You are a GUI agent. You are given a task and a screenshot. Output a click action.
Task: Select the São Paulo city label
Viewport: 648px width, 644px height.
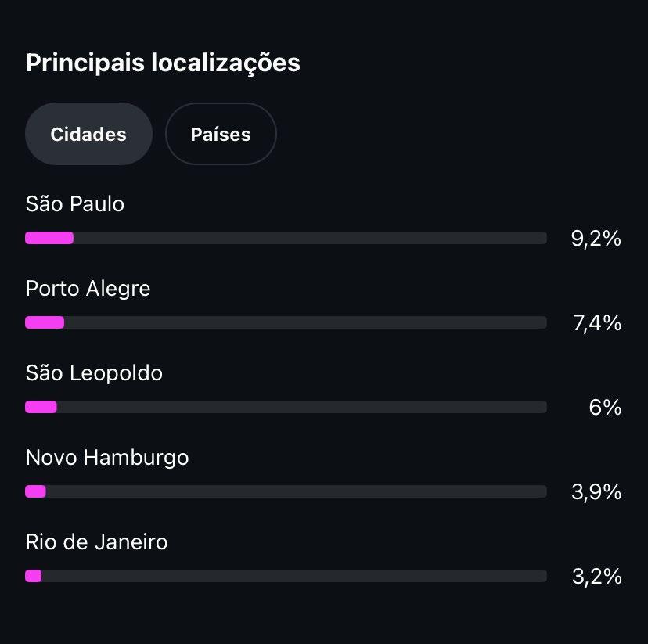click(75, 204)
